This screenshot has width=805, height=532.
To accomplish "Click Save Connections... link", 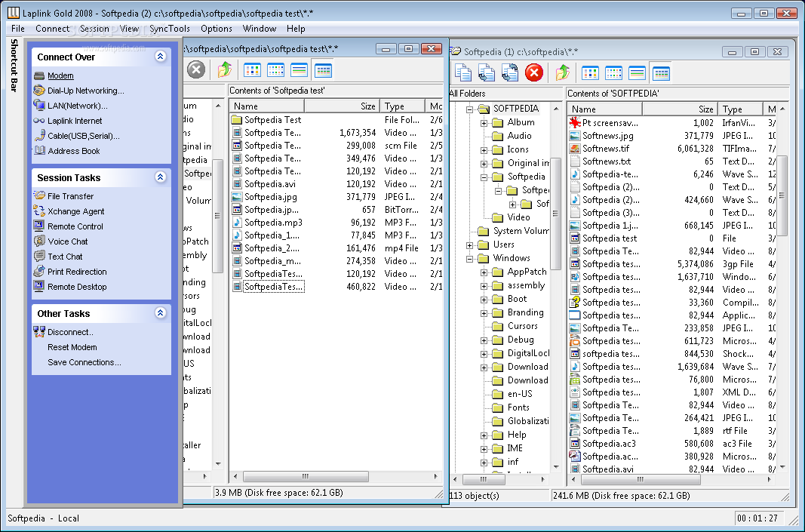I will coord(84,362).
